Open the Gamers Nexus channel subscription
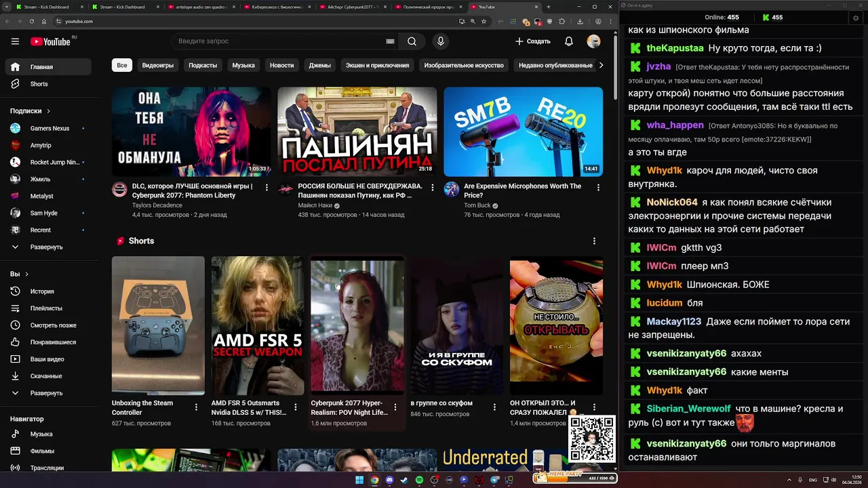The image size is (868, 488). pyautogui.click(x=47, y=128)
